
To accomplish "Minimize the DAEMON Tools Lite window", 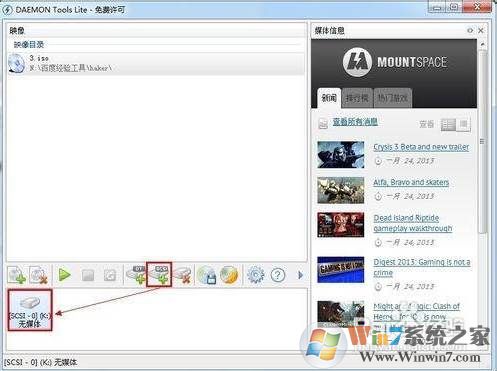I will click(x=437, y=7).
